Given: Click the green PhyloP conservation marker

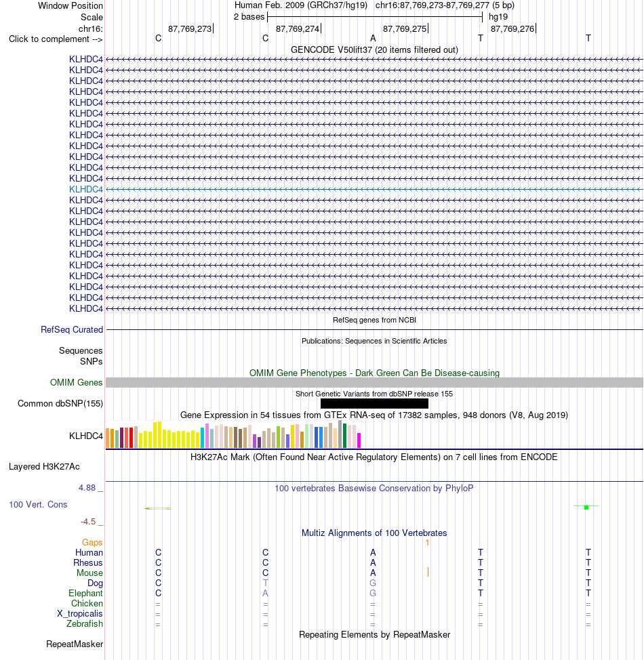Looking at the screenshot, I should [x=586, y=508].
